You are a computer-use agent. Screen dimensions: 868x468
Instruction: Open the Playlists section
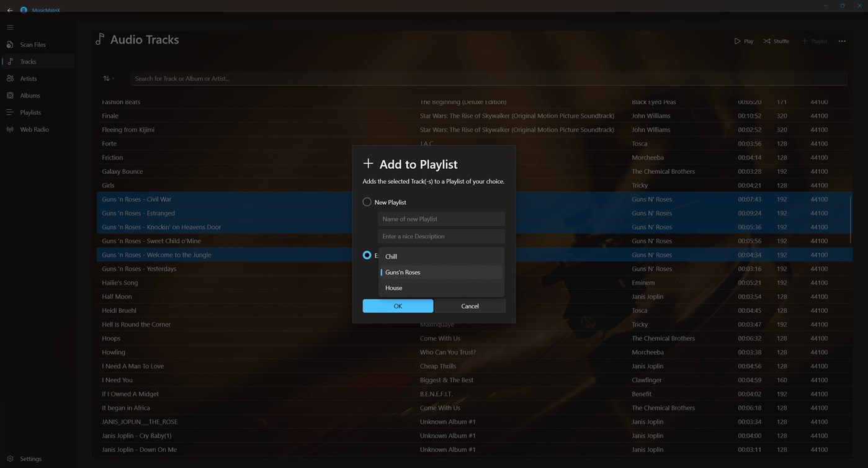[x=38, y=112]
